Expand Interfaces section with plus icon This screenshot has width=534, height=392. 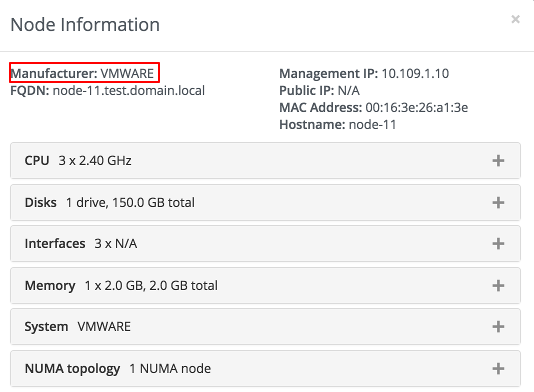[x=498, y=243]
